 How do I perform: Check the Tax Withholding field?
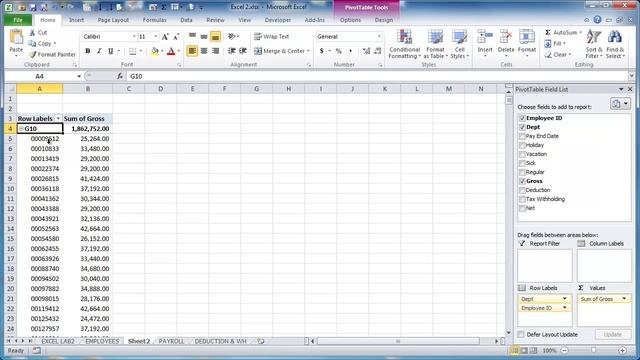[522, 199]
